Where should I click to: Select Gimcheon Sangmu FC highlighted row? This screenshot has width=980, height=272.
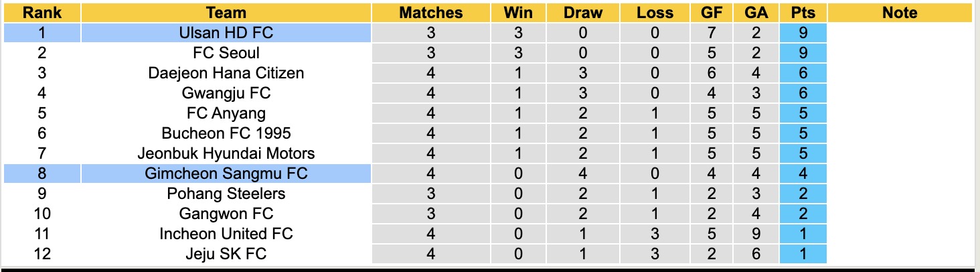click(226, 174)
